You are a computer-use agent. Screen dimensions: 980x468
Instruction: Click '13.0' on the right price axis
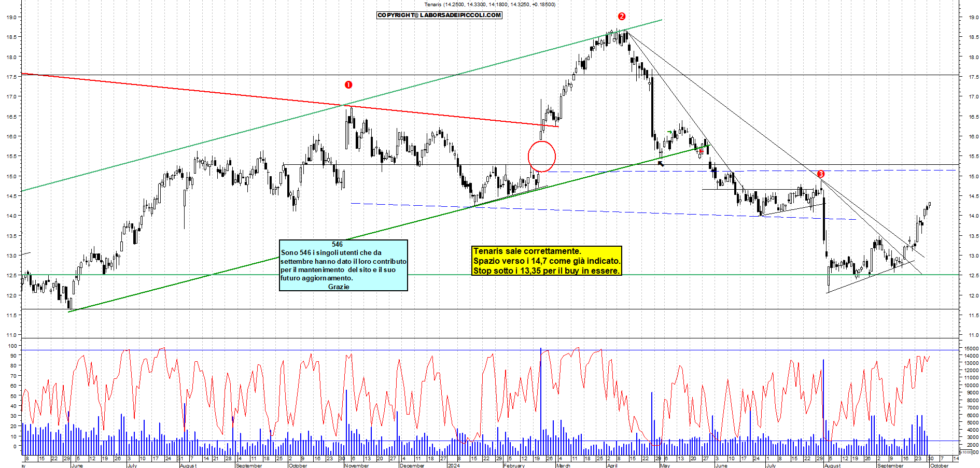(973, 256)
